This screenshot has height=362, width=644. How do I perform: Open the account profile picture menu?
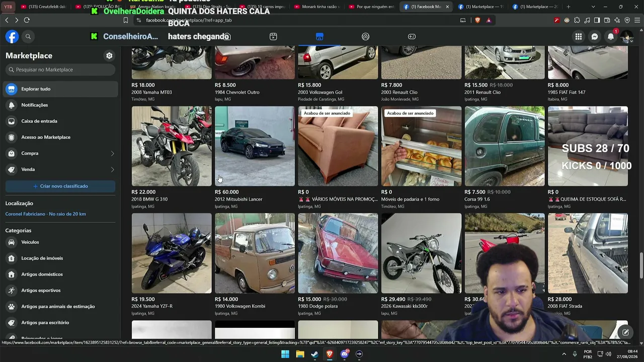click(x=627, y=37)
